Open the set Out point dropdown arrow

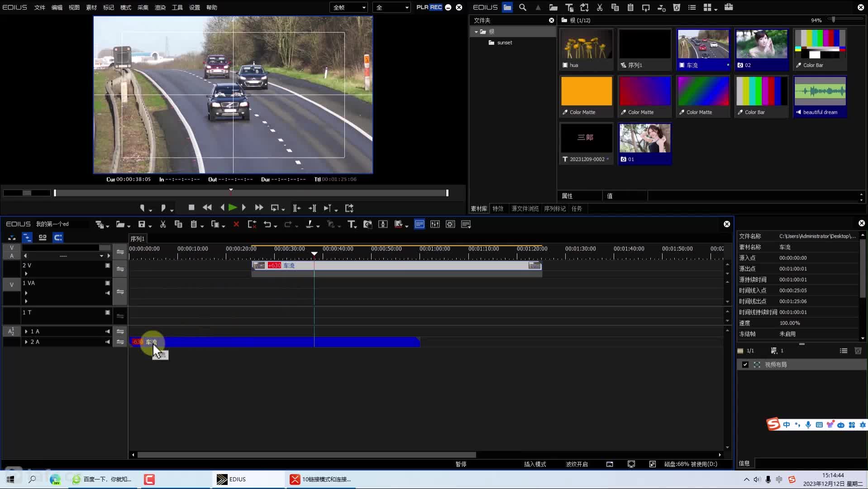click(x=172, y=210)
